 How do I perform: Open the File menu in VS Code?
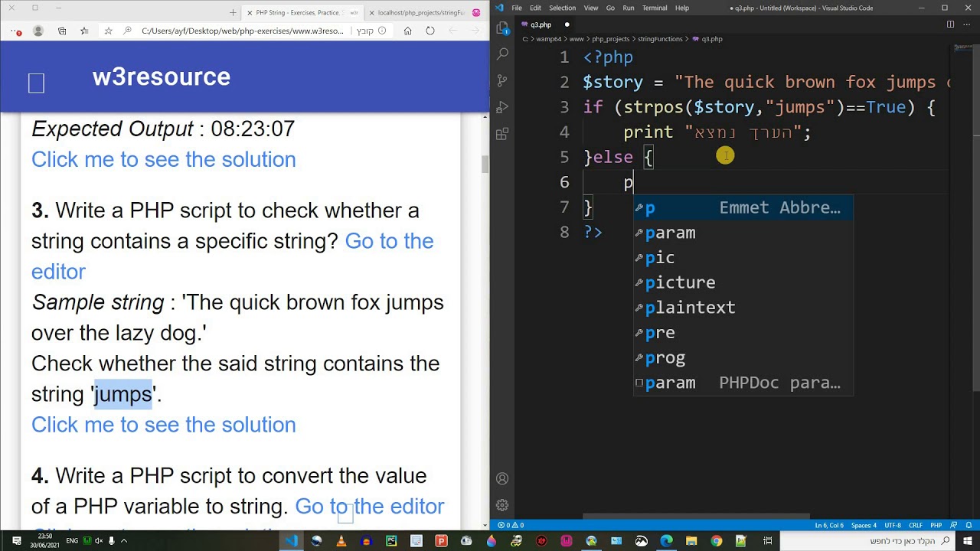click(517, 8)
